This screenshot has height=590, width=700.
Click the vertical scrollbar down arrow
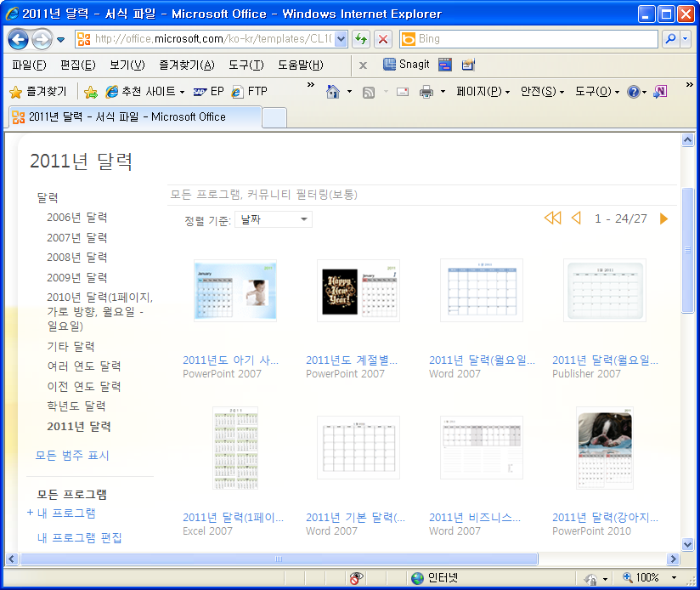(x=687, y=544)
